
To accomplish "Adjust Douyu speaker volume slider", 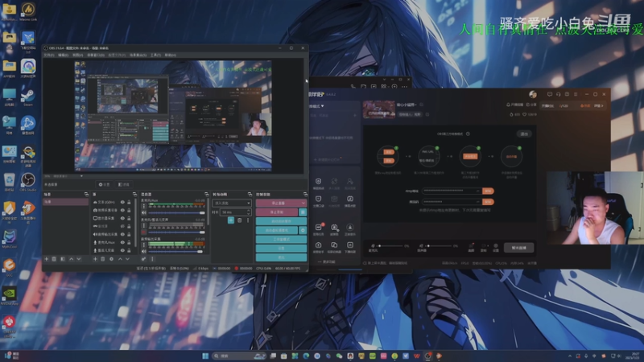I will coord(440,245).
